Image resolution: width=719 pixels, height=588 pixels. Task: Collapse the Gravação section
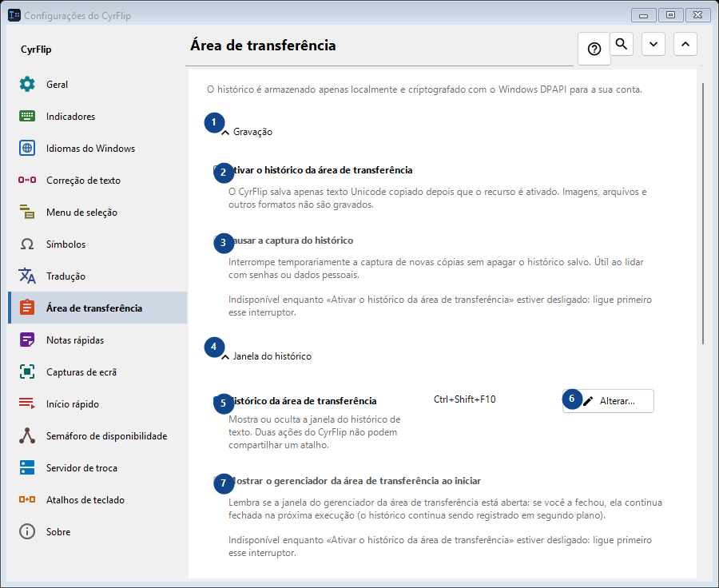point(247,132)
